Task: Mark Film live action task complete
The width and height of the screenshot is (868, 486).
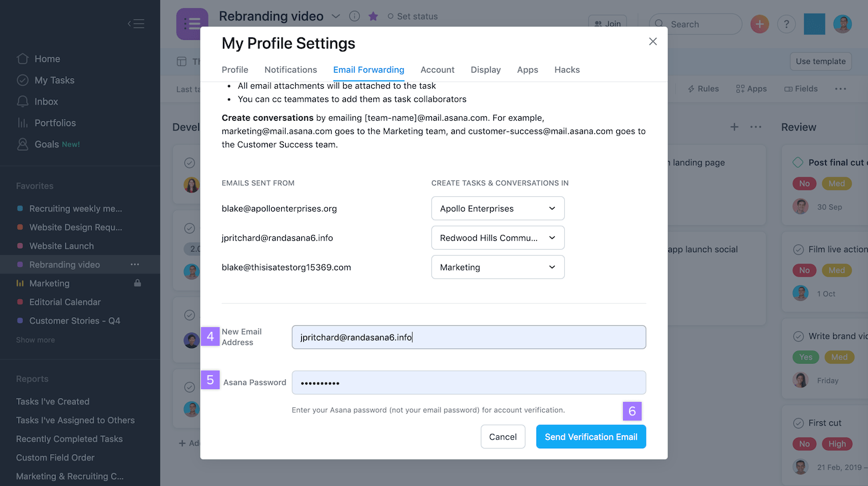Action: coord(798,249)
